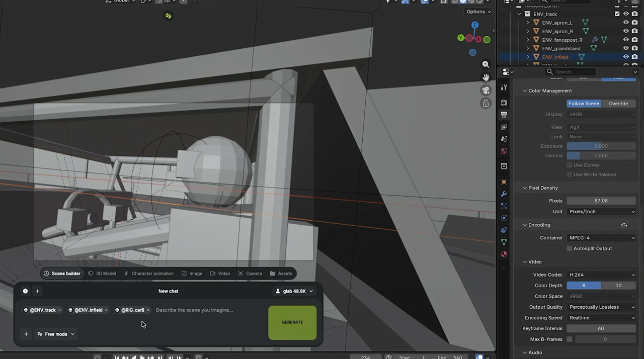Set Color Depth to 10
The height and width of the screenshot is (359, 644).
click(618, 286)
